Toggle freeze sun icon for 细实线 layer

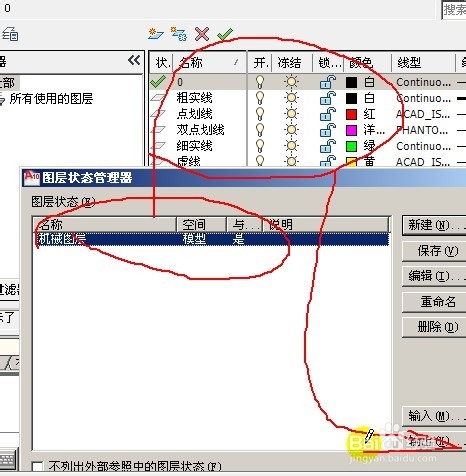point(291,146)
